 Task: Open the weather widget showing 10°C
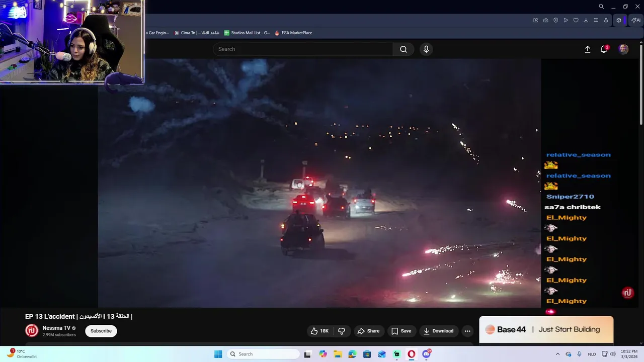click(x=22, y=354)
